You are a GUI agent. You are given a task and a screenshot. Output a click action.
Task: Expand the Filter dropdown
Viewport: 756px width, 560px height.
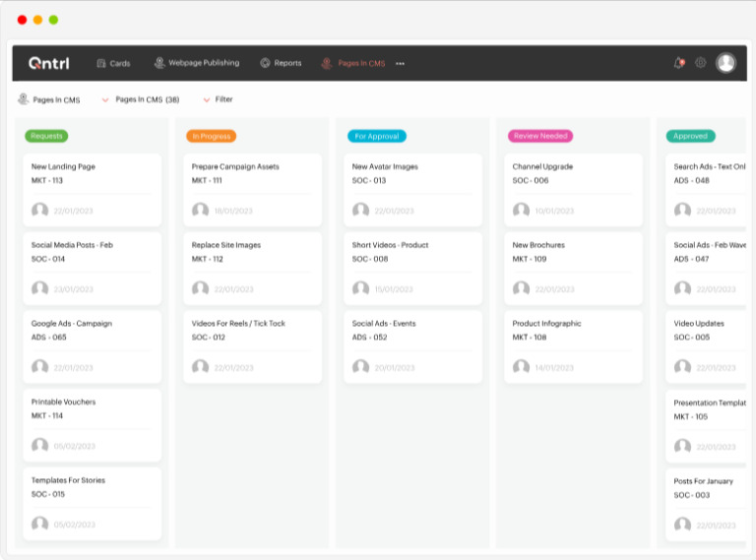pos(219,99)
